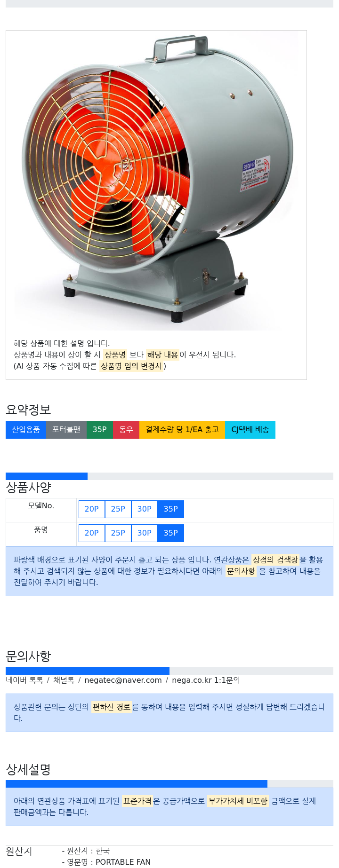Viewport: 339px width, 868px height.
Task: Choose 20P in the 모델No. row
Action: pos(92,509)
